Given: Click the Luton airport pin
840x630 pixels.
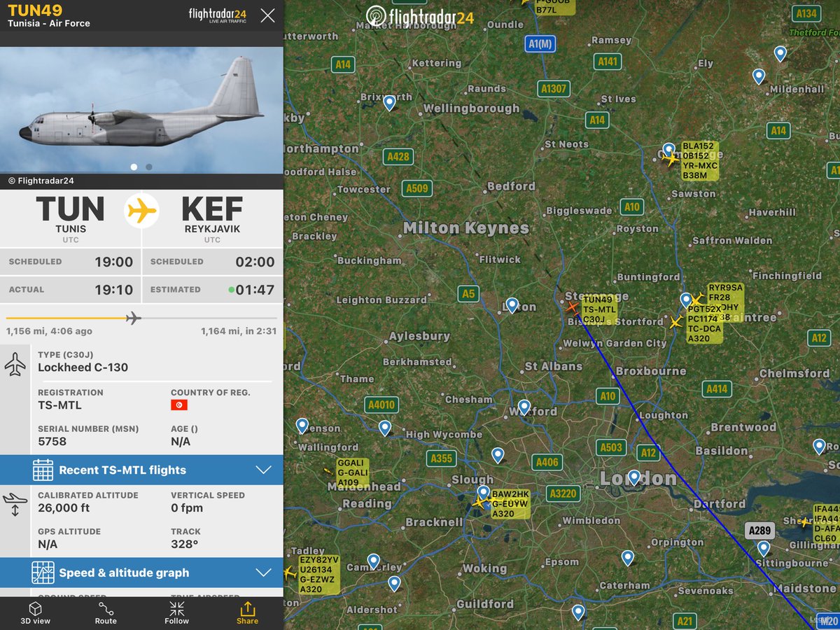Looking at the screenshot, I should coord(512,305).
